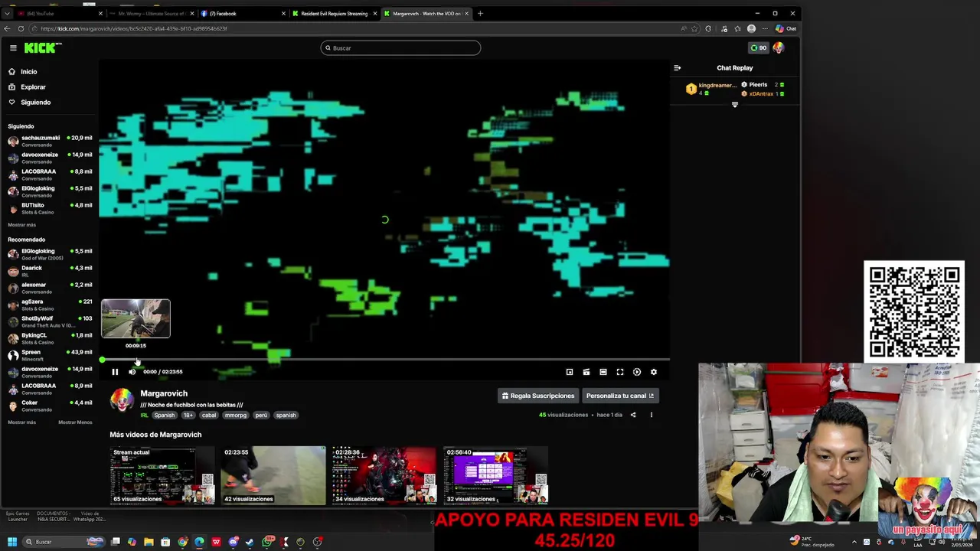Open the Kick hamburger sidebar menu
Screen dimensions: 980x551
tap(13, 47)
